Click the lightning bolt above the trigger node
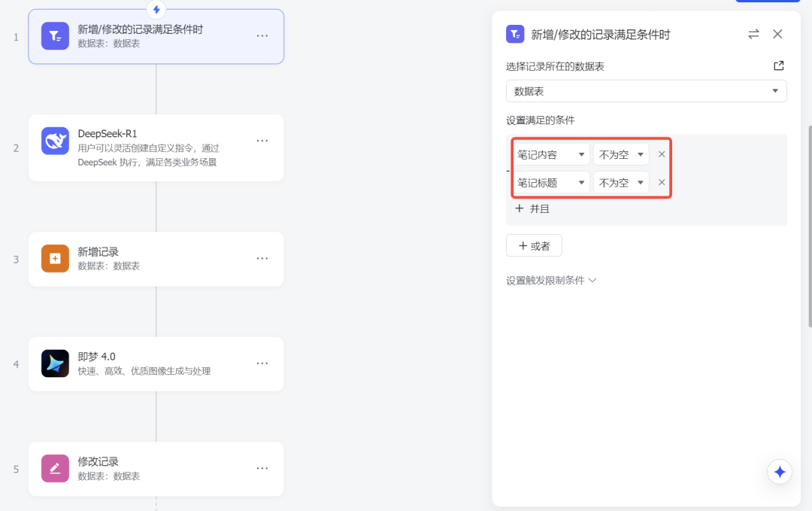 [x=156, y=10]
